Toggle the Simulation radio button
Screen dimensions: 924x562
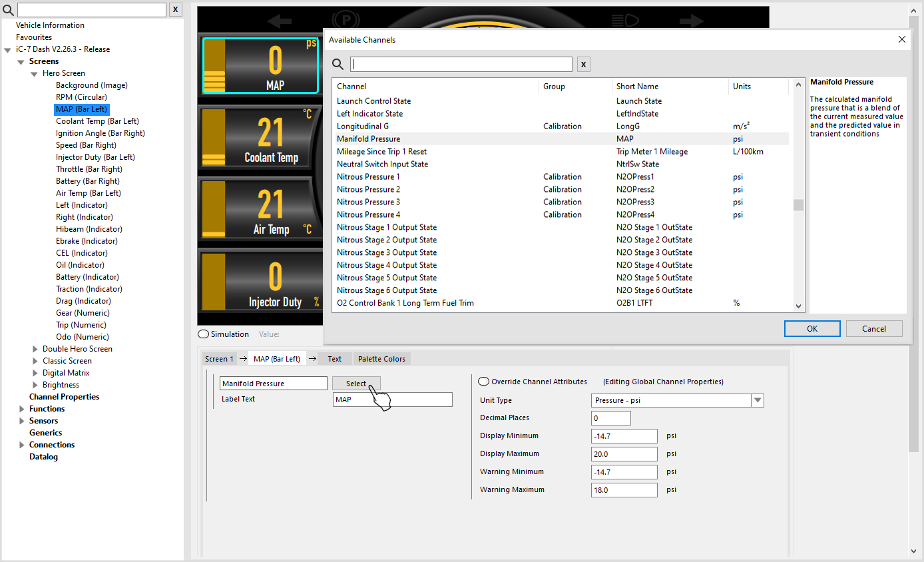point(203,334)
